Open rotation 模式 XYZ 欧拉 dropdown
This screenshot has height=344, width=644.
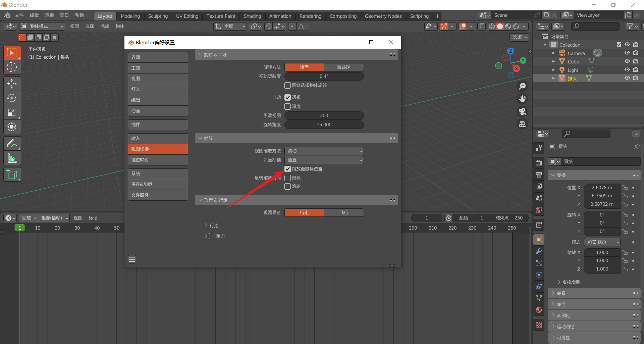pyautogui.click(x=602, y=242)
